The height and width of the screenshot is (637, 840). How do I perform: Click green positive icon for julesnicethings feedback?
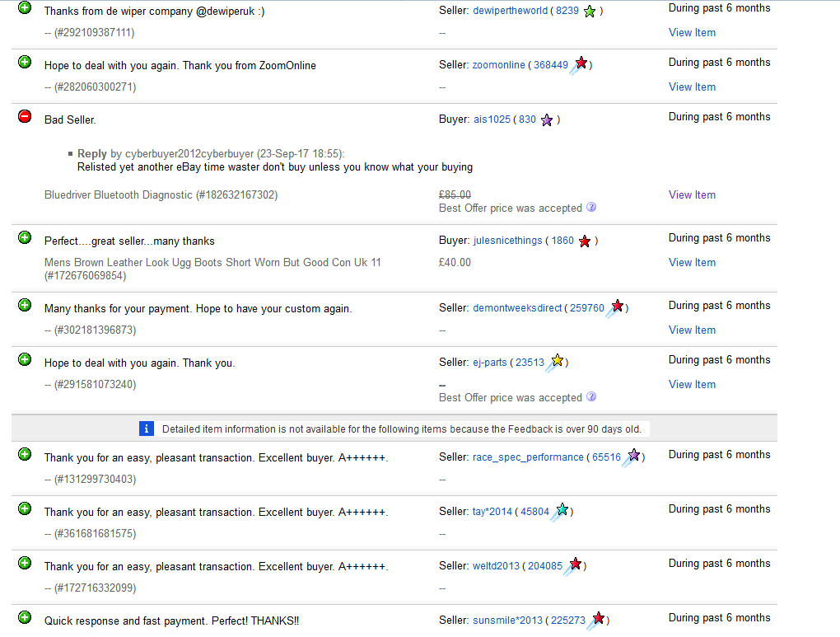pos(25,238)
